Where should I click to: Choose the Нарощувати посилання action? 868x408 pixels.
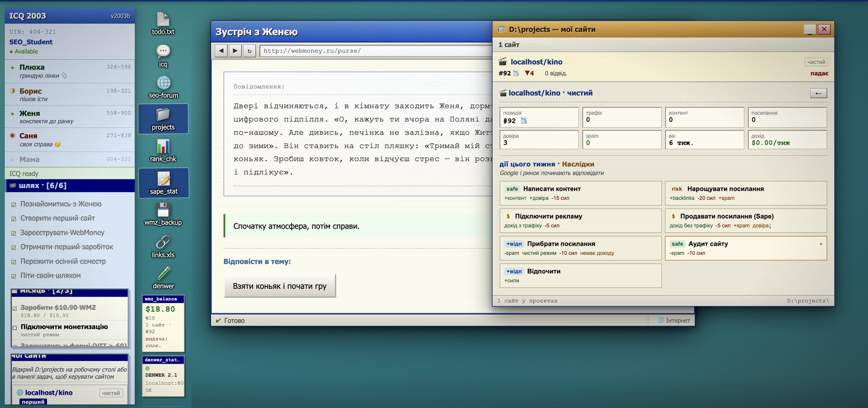click(x=746, y=193)
